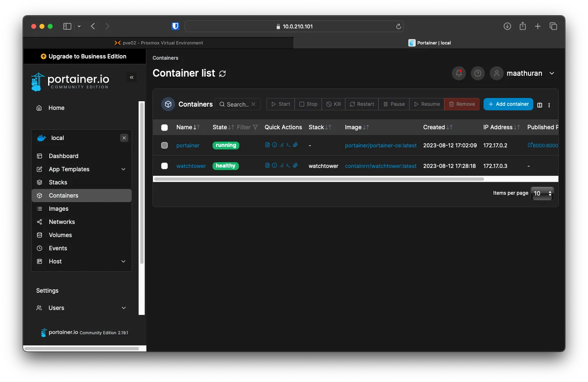Open the State filter
Viewport: 588px width, 382px height.
(x=248, y=127)
